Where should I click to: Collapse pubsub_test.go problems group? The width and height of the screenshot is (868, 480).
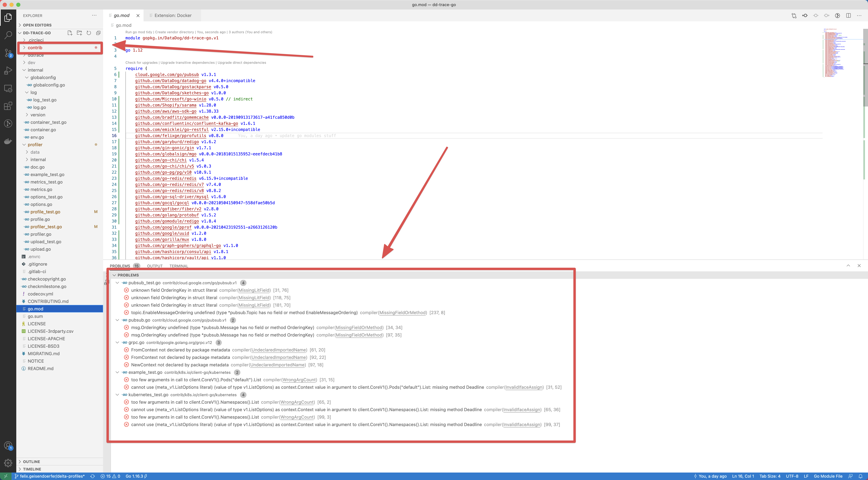tap(117, 283)
